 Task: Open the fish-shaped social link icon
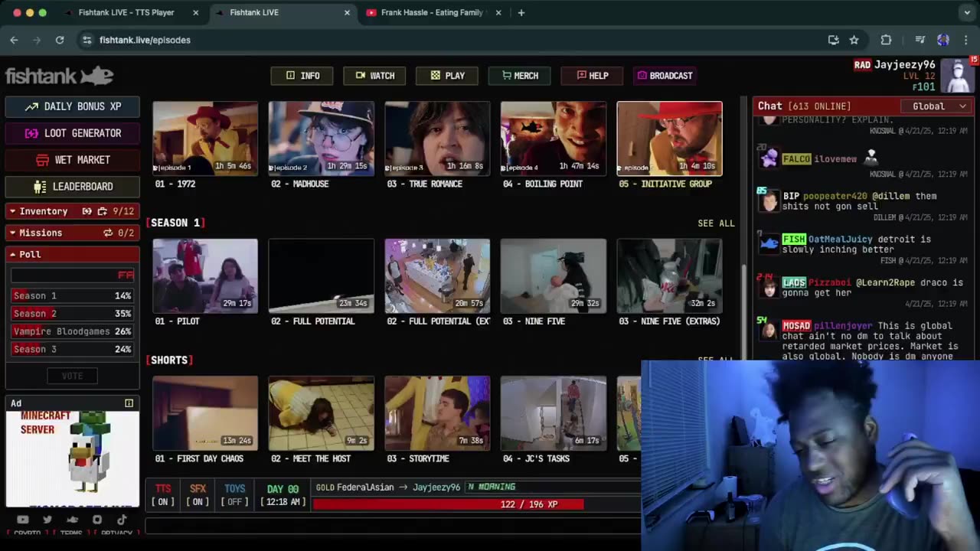tap(72, 520)
